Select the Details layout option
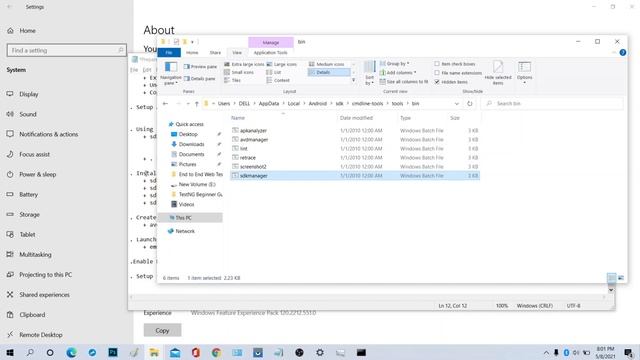Image resolution: width=640 pixels, height=360 pixels. pyautogui.click(x=329, y=72)
